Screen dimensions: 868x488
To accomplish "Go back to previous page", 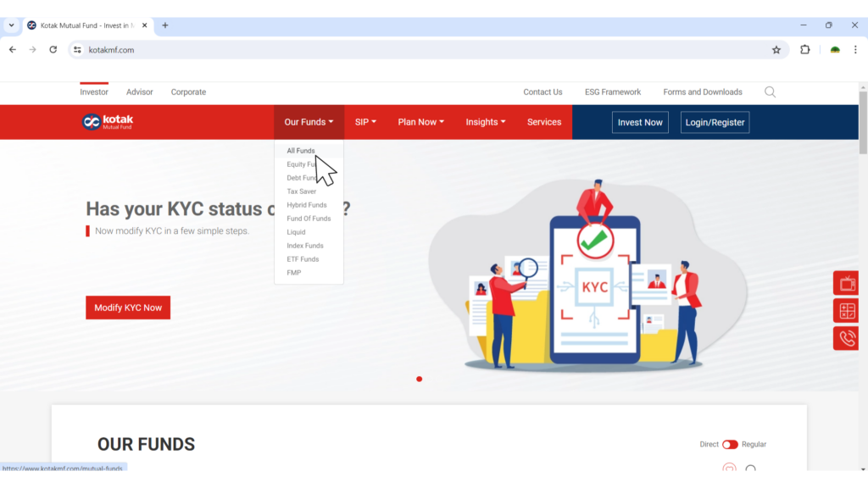I will pyautogui.click(x=13, y=50).
